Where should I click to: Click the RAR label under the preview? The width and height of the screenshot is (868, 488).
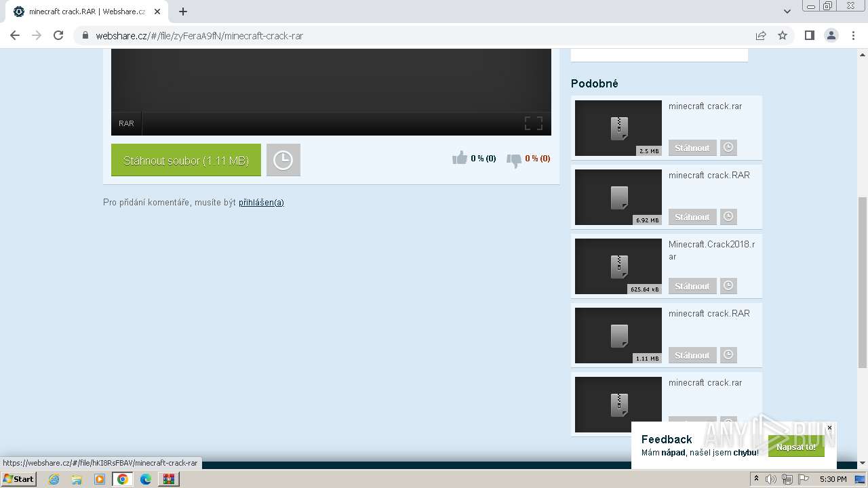point(126,123)
